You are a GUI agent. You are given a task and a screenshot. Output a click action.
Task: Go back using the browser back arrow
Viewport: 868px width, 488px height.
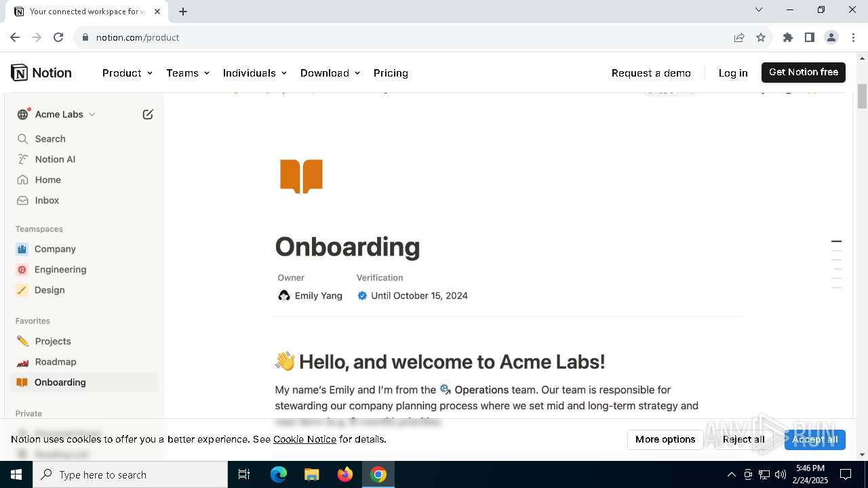coord(15,37)
